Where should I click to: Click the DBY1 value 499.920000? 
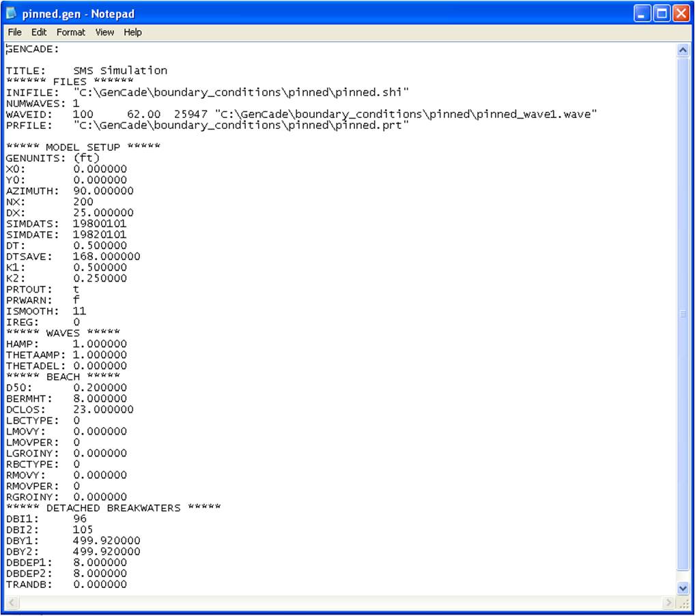coord(107,541)
